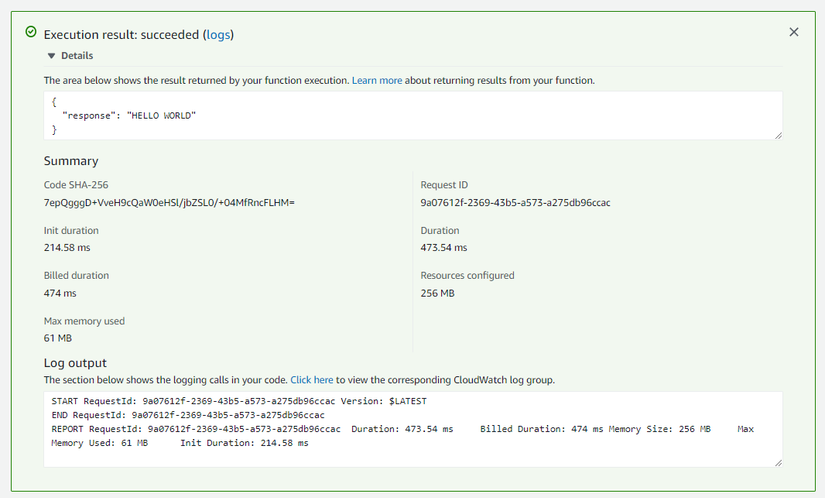Click the log output box resize handle

778,463
